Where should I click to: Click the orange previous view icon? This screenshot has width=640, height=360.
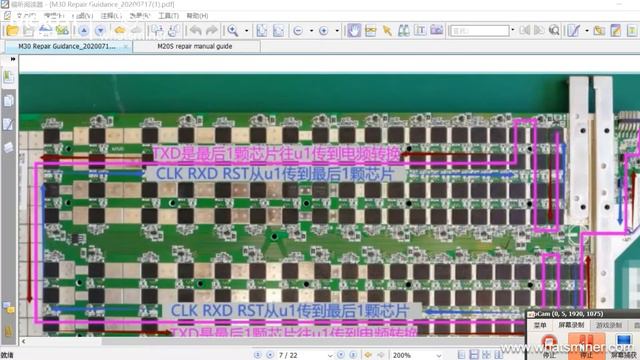tap(120, 31)
